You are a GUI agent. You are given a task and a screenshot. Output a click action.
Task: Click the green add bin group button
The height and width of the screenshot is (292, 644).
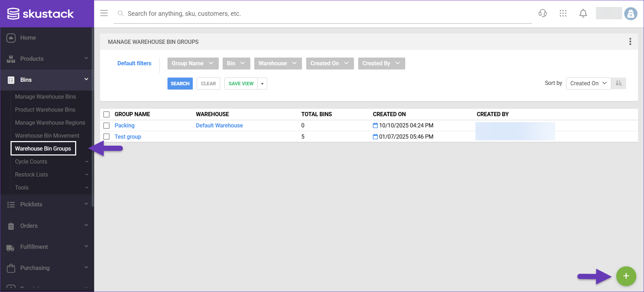pyautogui.click(x=626, y=276)
